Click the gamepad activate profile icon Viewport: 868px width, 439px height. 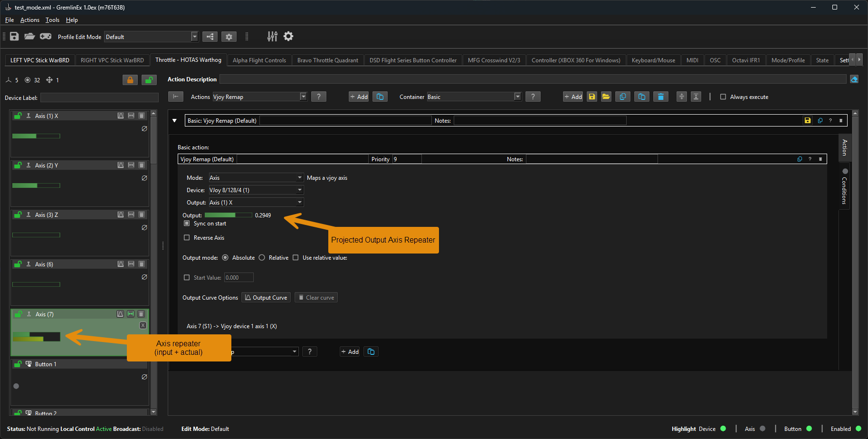[x=46, y=37]
